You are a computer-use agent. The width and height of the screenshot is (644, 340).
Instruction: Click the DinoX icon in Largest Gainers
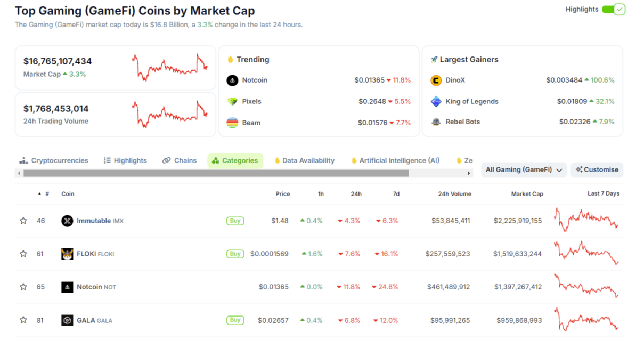(436, 80)
